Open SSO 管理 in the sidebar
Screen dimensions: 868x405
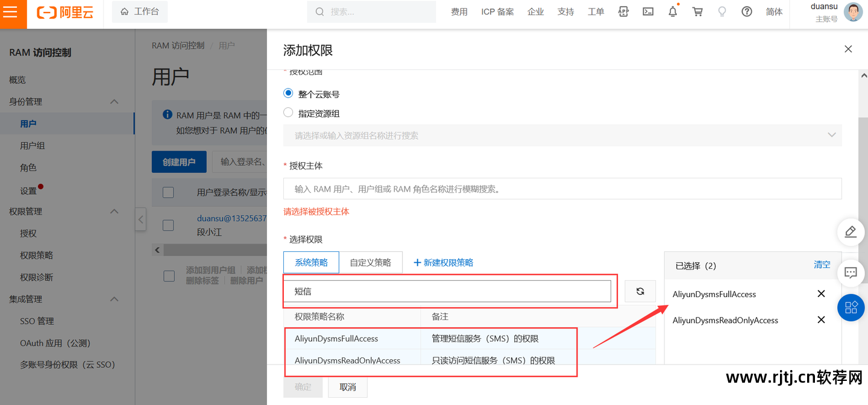[37, 321]
